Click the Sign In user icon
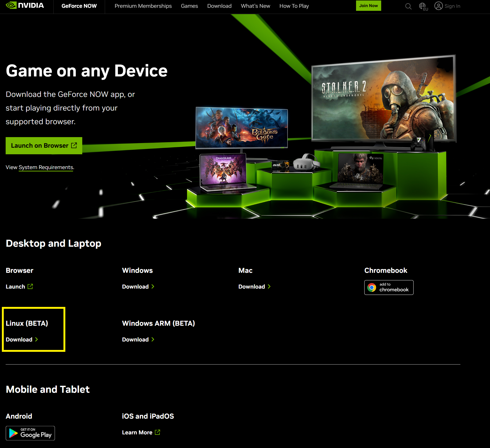 point(438,6)
